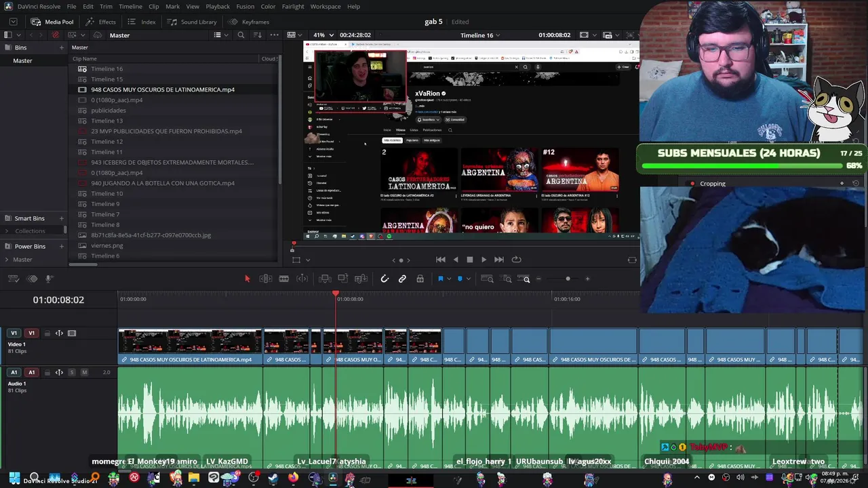The width and height of the screenshot is (868, 488).
Task: Open Windows Start menu
Action: point(15,478)
